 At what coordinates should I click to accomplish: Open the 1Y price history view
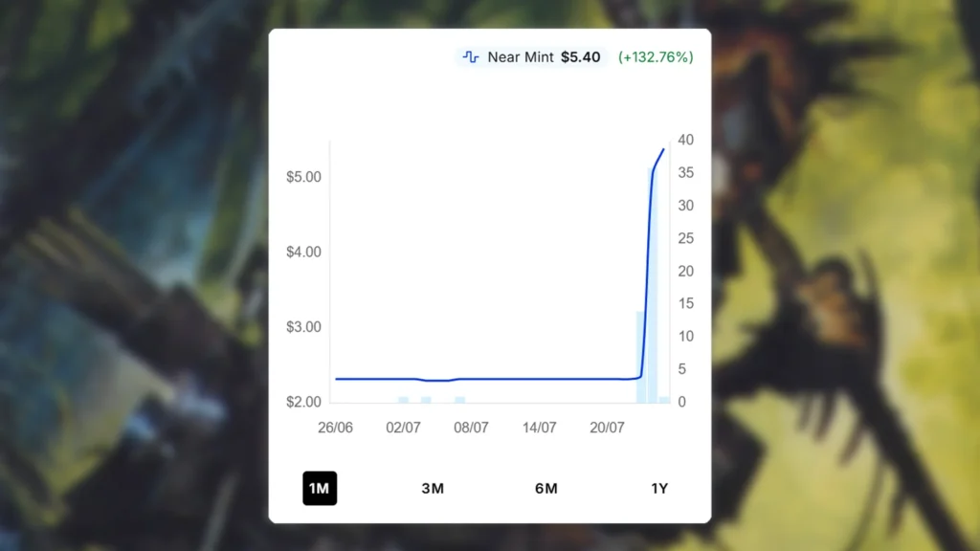(658, 489)
